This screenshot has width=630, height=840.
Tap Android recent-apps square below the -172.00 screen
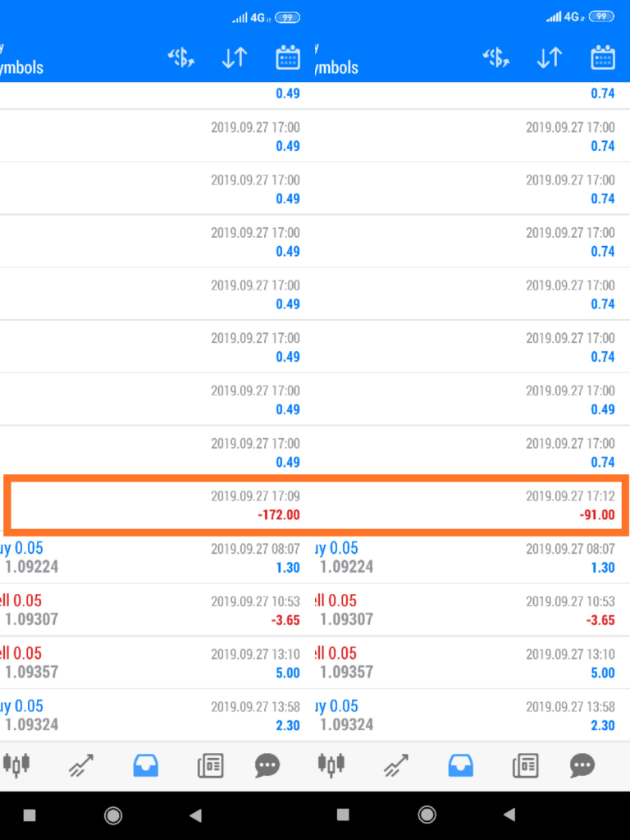tap(30, 815)
